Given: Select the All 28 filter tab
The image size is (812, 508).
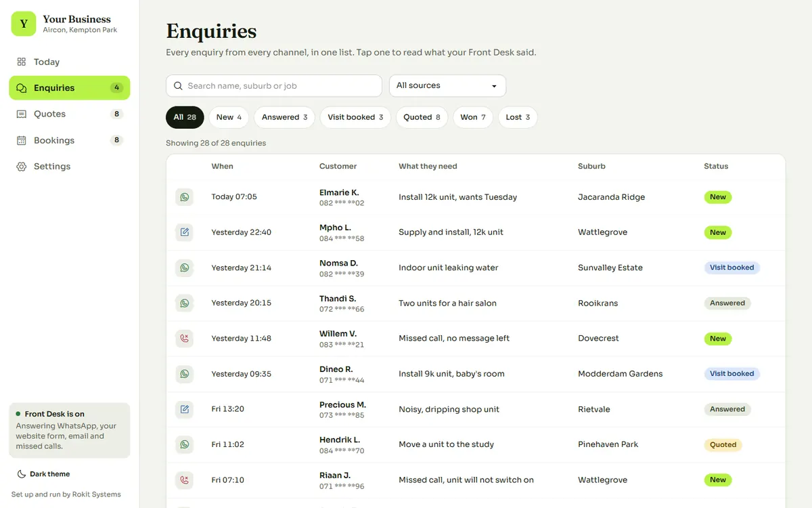Looking at the screenshot, I should click(x=185, y=117).
